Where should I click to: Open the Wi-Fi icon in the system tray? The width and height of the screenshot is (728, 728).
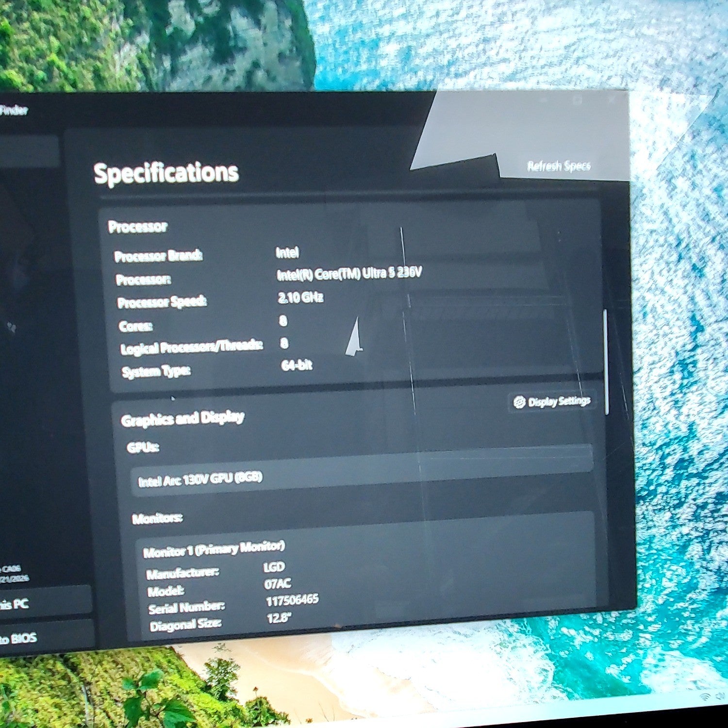click(x=706, y=696)
